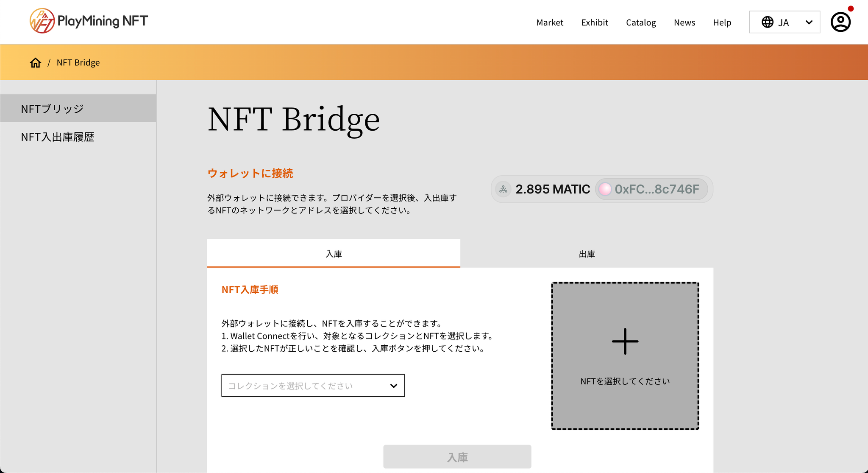Open the News menu
868x473 pixels.
684,22
